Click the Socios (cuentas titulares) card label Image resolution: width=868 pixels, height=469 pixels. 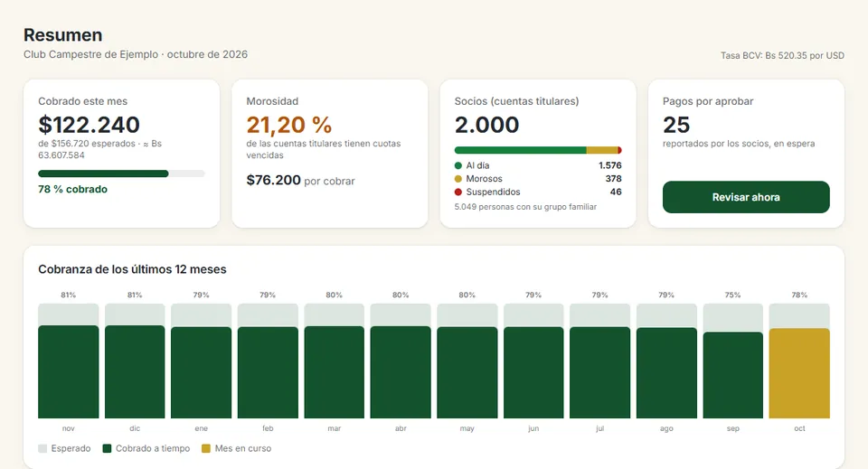(516, 101)
